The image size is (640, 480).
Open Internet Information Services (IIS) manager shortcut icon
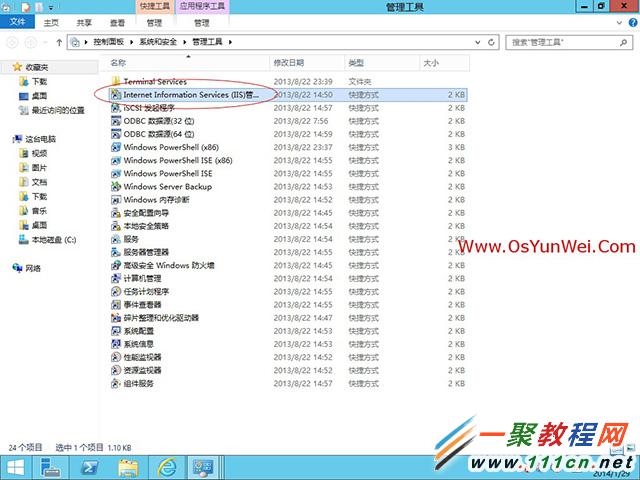click(116, 95)
